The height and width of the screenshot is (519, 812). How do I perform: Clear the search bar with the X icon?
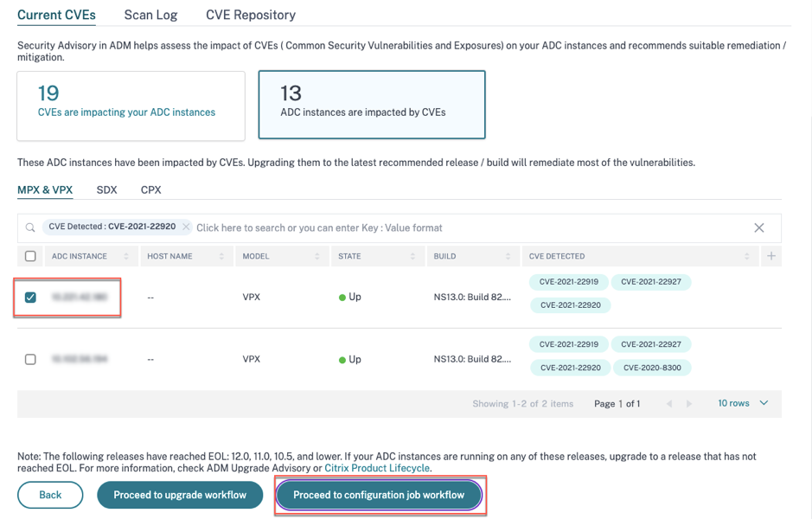pyautogui.click(x=759, y=227)
